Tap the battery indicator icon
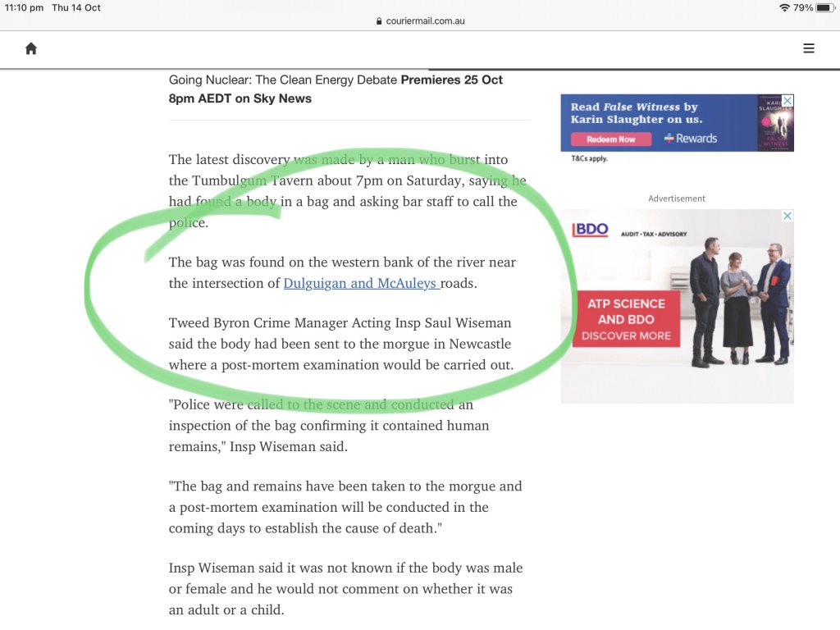This screenshot has height=630, width=840. point(824,7)
